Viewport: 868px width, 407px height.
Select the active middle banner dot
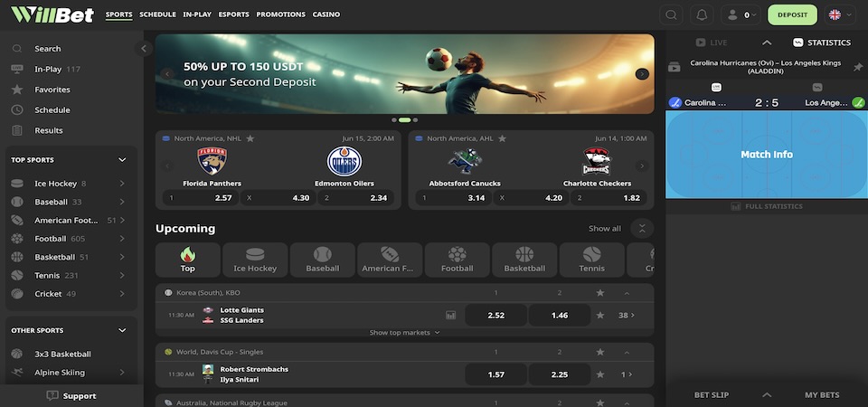[405, 119]
